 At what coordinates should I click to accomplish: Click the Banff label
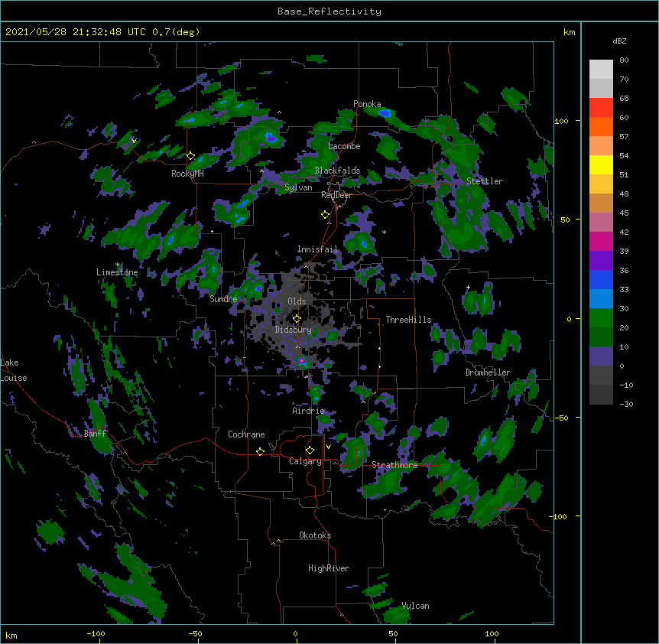click(95, 434)
